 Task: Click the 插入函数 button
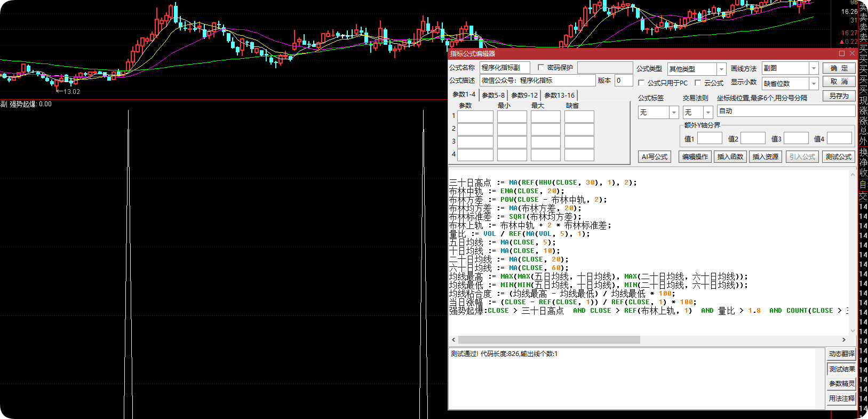coord(730,157)
